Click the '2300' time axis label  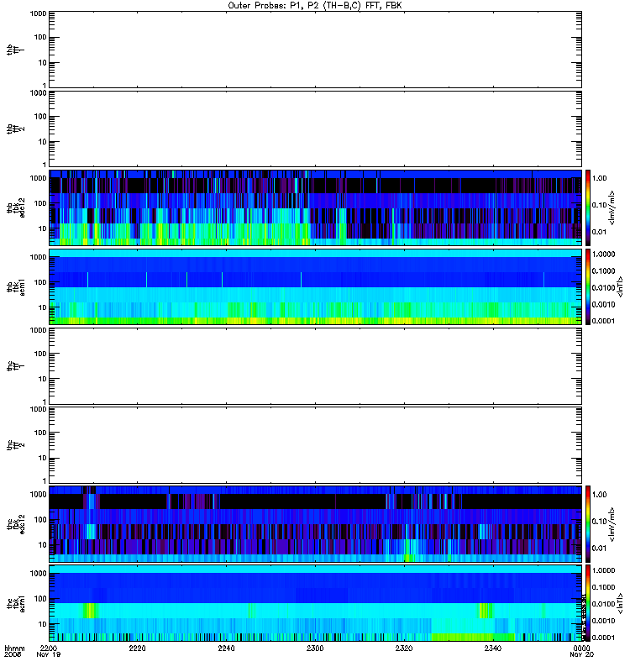(x=315, y=648)
